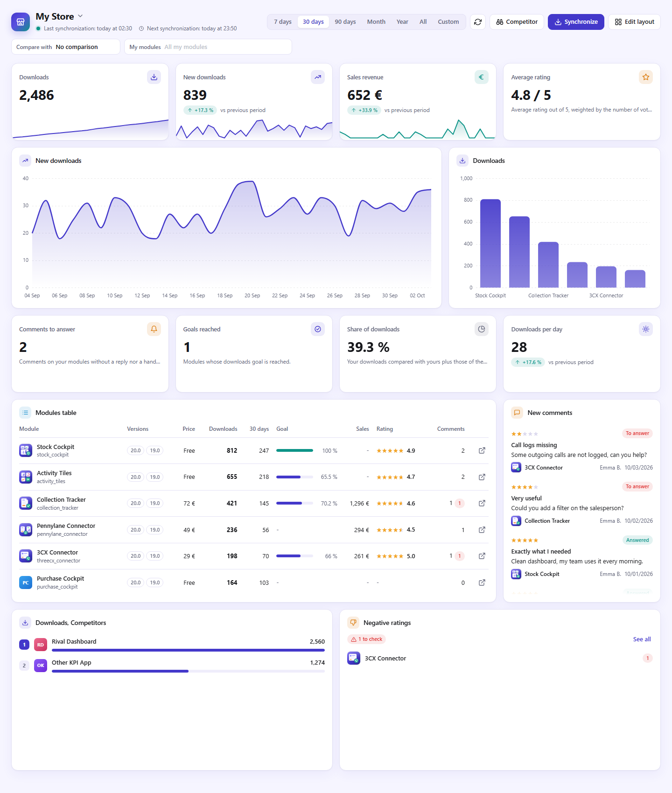Click 3CX Connector in Negative ratings
Image resolution: width=672 pixels, height=793 pixels.
click(x=385, y=658)
